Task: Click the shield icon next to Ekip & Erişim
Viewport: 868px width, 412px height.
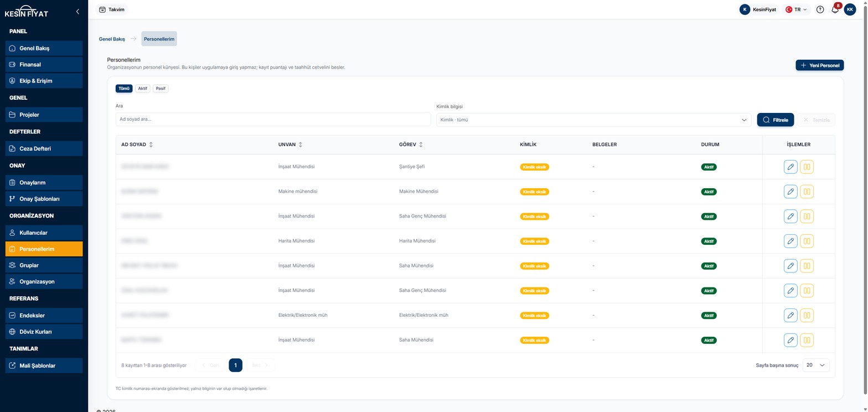Action: [13, 81]
